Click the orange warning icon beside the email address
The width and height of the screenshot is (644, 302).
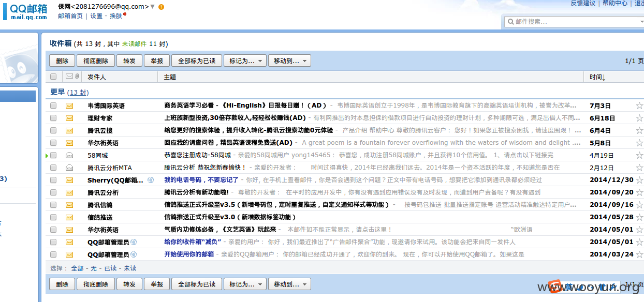click(161, 7)
